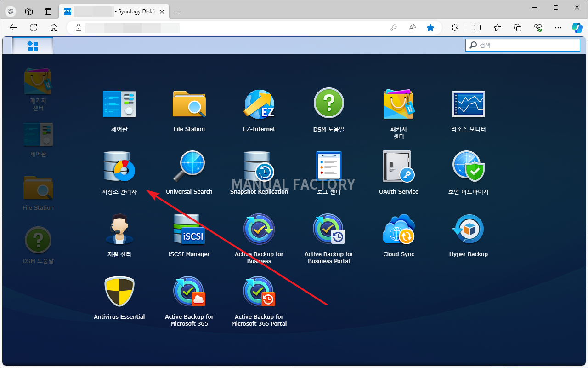Toggle the favorites star for this page
Viewport: 588px width, 368px height.
[x=430, y=28]
